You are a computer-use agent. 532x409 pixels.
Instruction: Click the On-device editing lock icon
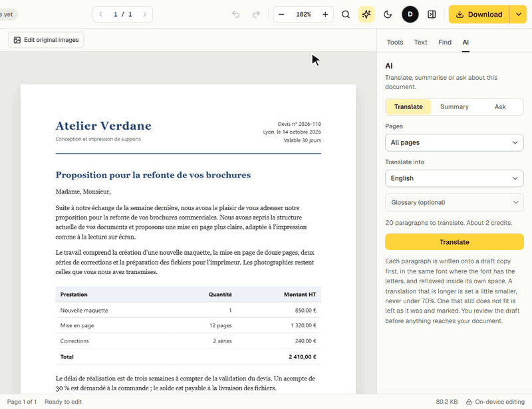pos(469,402)
